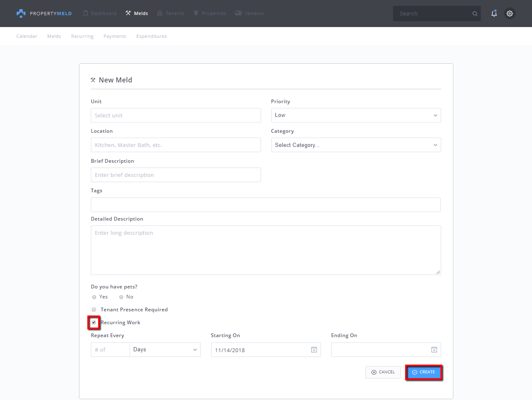The width and height of the screenshot is (532, 400).
Task: Focus the Select unit input field
Action: 176,115
